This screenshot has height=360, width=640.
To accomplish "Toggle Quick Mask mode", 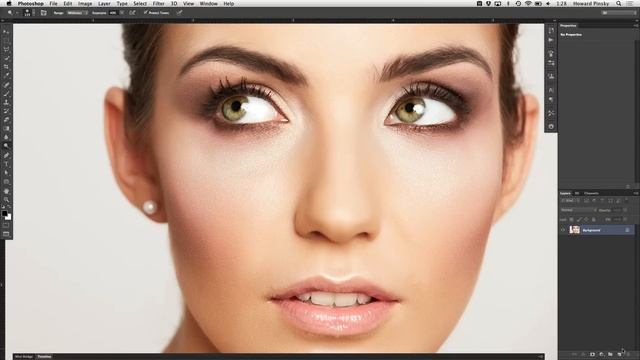I will tap(6, 225).
